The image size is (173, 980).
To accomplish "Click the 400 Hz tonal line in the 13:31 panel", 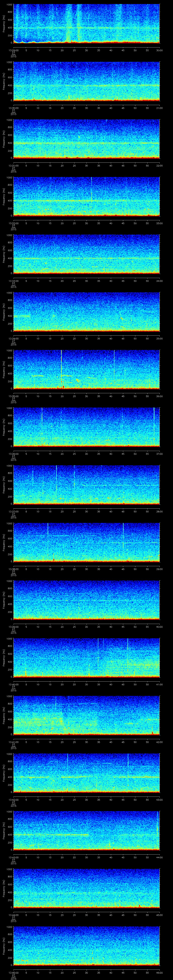I will (x=87, y=143).
